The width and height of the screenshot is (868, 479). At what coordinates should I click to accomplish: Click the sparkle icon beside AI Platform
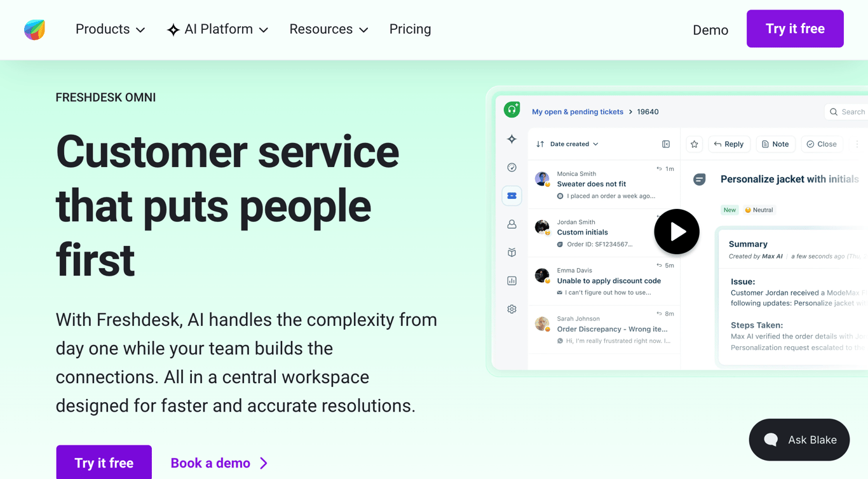point(173,30)
